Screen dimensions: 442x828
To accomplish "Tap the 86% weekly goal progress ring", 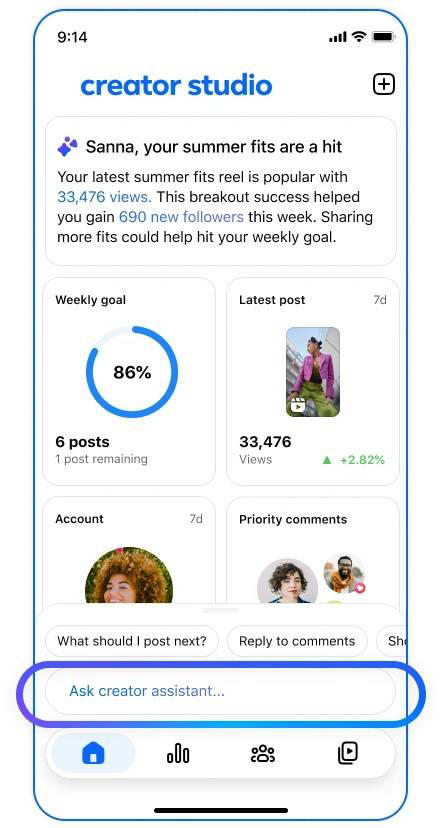I will tap(132, 373).
